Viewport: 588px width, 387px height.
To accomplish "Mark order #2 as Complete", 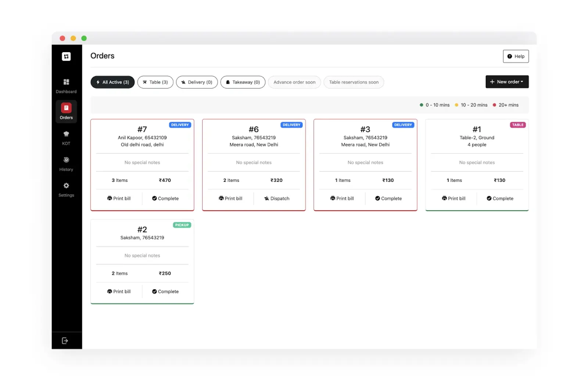I will pyautogui.click(x=165, y=292).
